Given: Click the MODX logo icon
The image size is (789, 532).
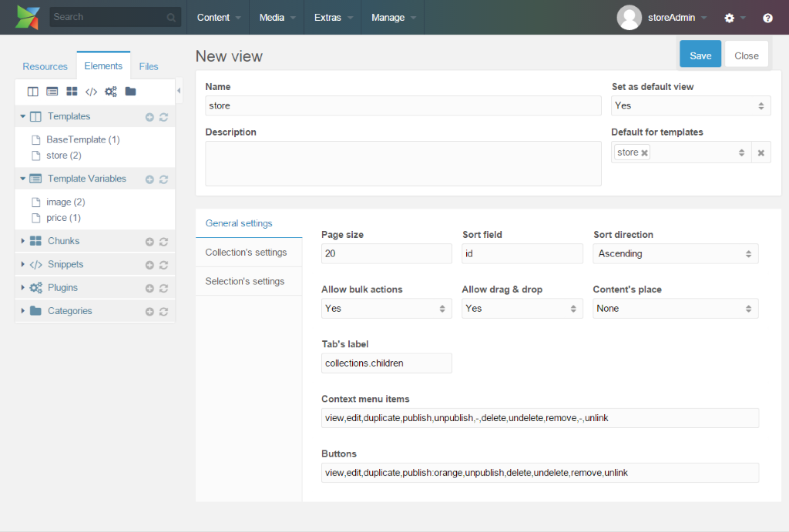Looking at the screenshot, I should tap(27, 17).
